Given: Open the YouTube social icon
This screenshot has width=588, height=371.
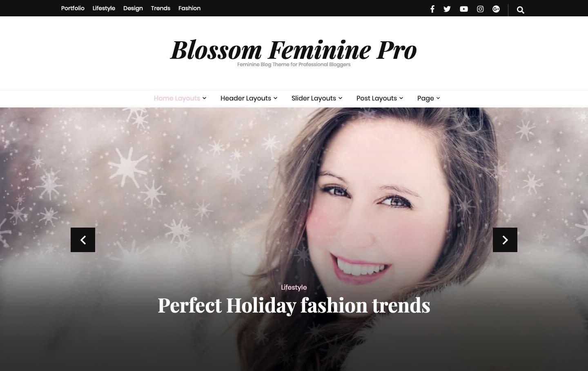Looking at the screenshot, I should pos(464,9).
